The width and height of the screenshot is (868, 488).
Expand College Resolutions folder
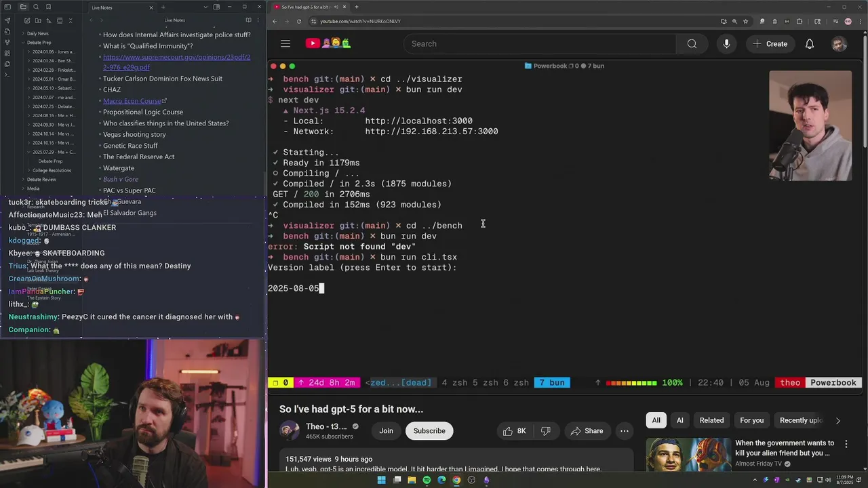point(52,170)
